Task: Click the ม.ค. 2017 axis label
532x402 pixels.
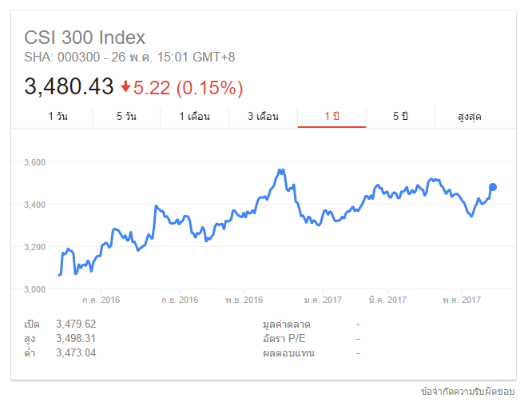Action: 323,300
